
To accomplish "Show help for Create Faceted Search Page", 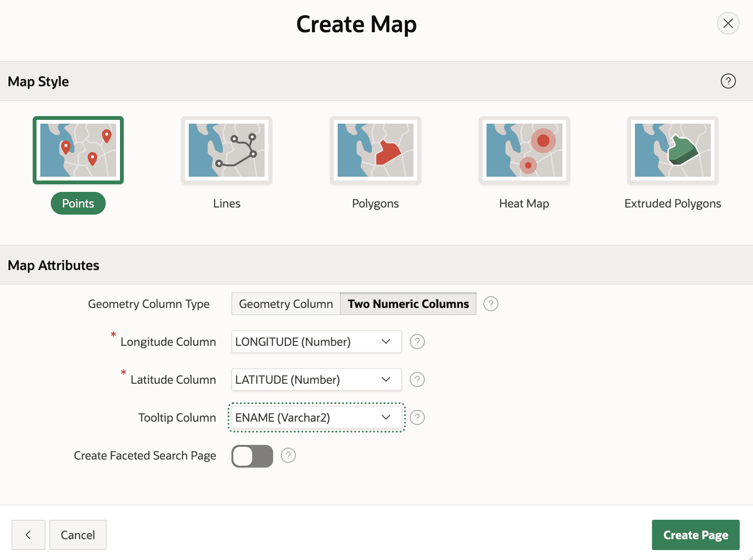I will point(288,455).
